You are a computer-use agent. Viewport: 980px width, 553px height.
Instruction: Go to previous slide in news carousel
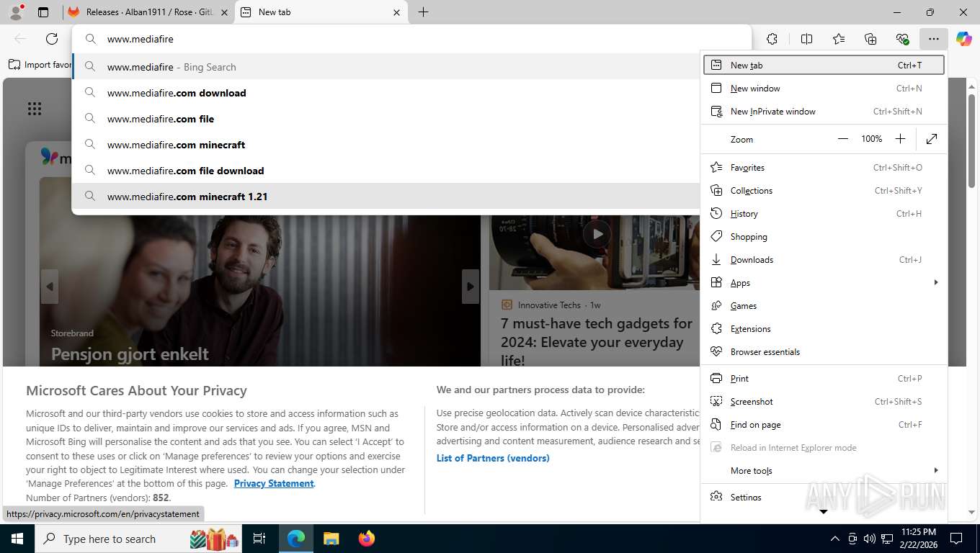coord(50,287)
